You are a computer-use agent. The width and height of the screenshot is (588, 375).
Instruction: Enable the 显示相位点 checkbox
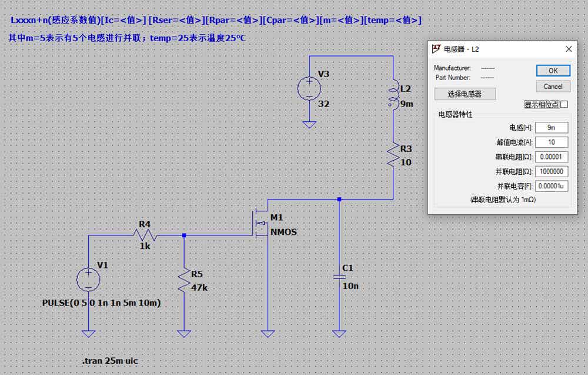(564, 104)
